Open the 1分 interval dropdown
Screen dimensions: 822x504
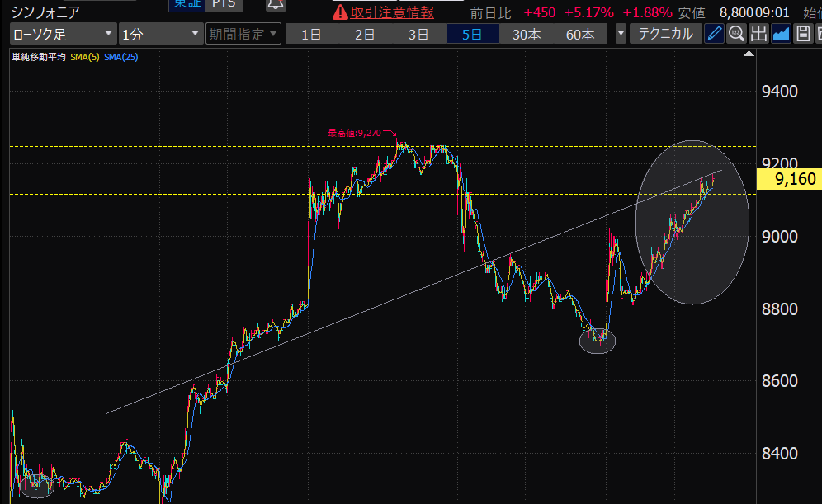pos(160,34)
